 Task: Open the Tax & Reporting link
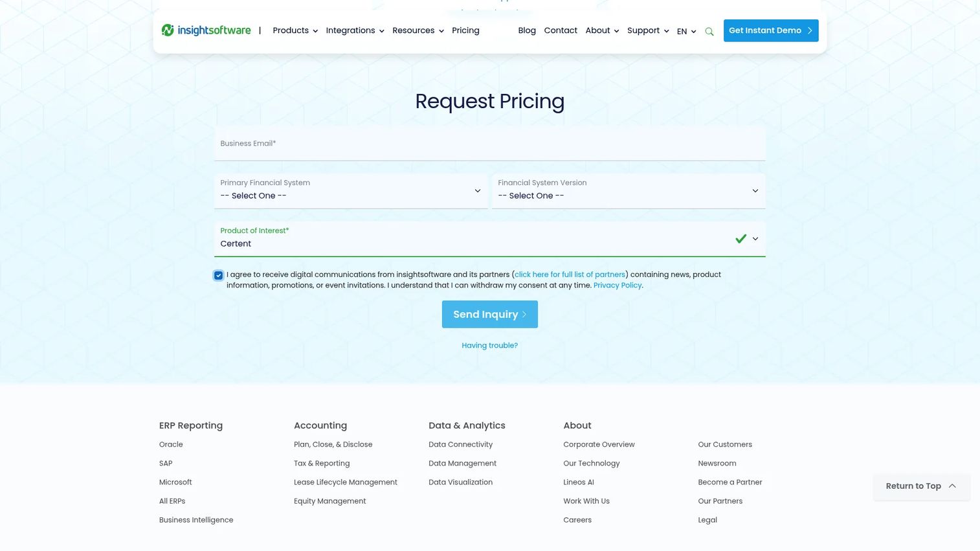pyautogui.click(x=322, y=463)
